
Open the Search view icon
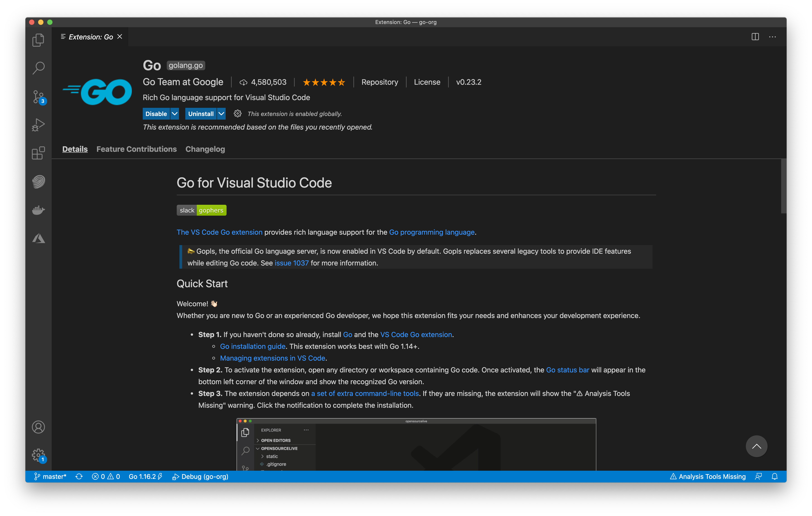(38, 68)
